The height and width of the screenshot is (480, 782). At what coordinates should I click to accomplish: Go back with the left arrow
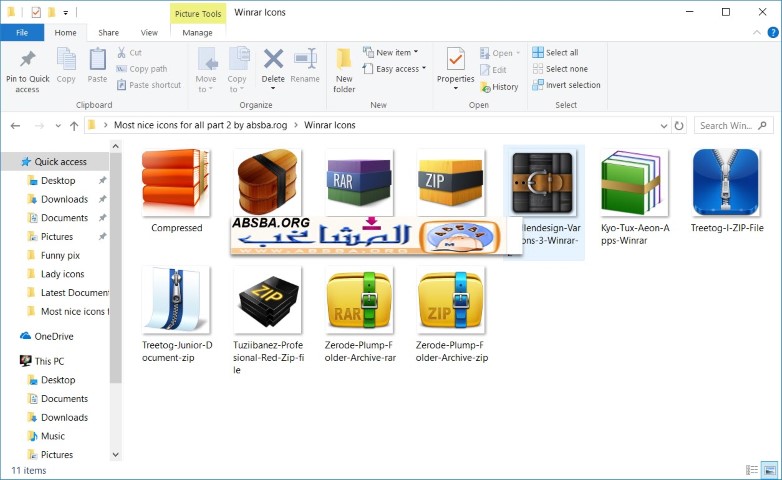click(15, 126)
